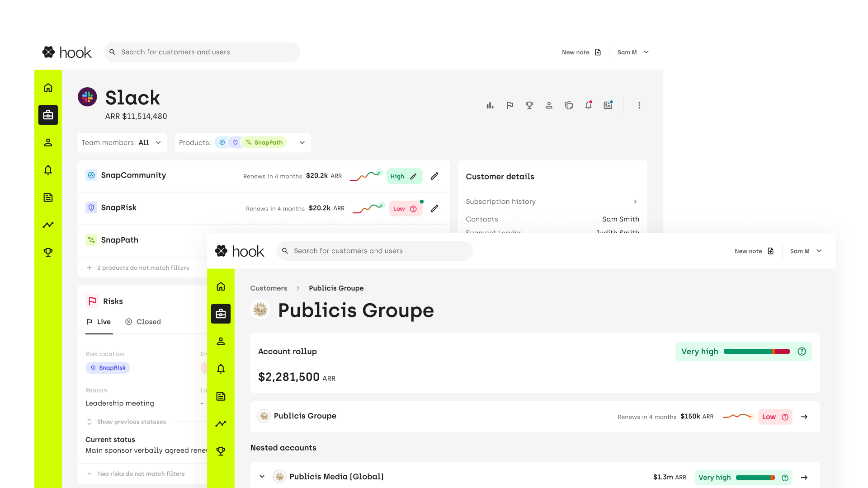Click the SnapRisk risk location chip

click(x=108, y=368)
